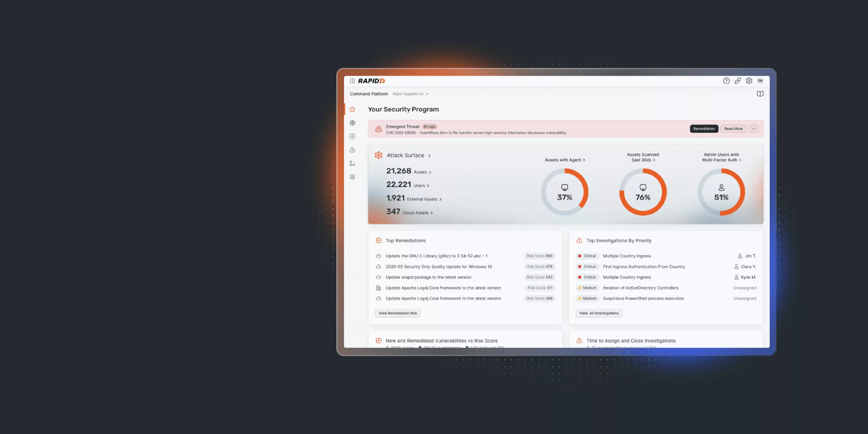
Task: Open the settings gear in top bar
Action: [749, 81]
